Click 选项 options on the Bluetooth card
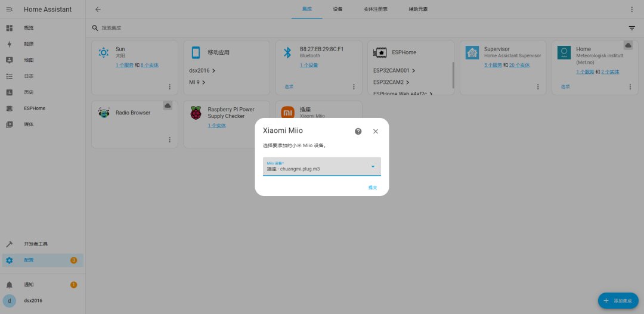This screenshot has width=644, height=314. coord(289,86)
